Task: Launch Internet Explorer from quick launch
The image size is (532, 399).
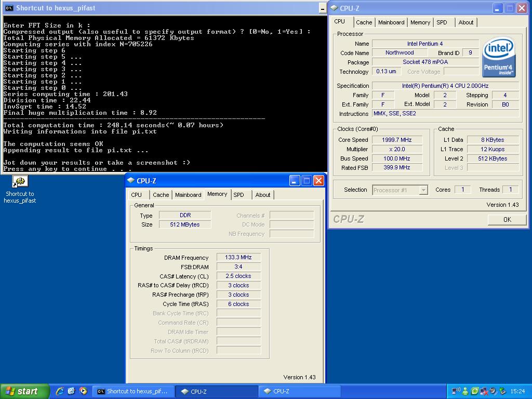Action: pyautogui.click(x=60, y=391)
